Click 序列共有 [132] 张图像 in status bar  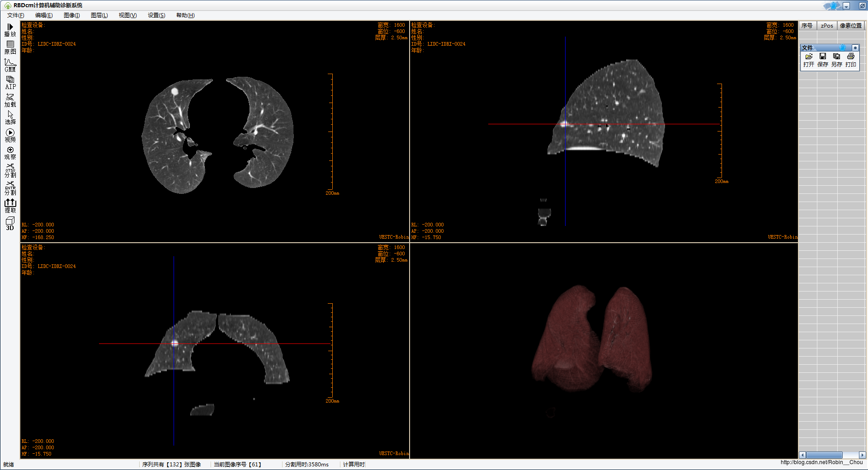[x=171, y=464]
